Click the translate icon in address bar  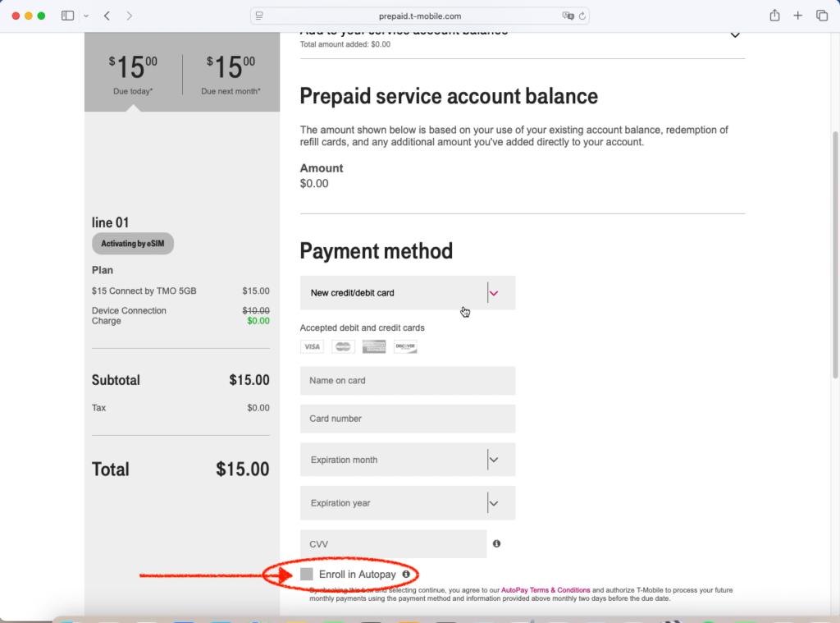coord(567,16)
